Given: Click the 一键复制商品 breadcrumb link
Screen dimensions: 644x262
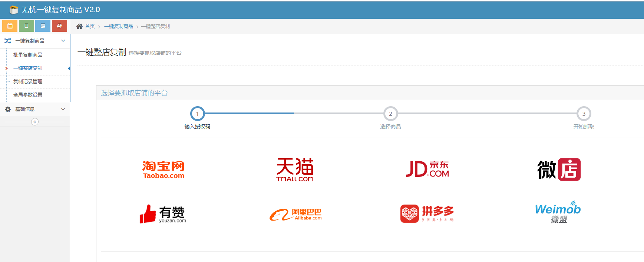Looking at the screenshot, I should click(x=119, y=26).
